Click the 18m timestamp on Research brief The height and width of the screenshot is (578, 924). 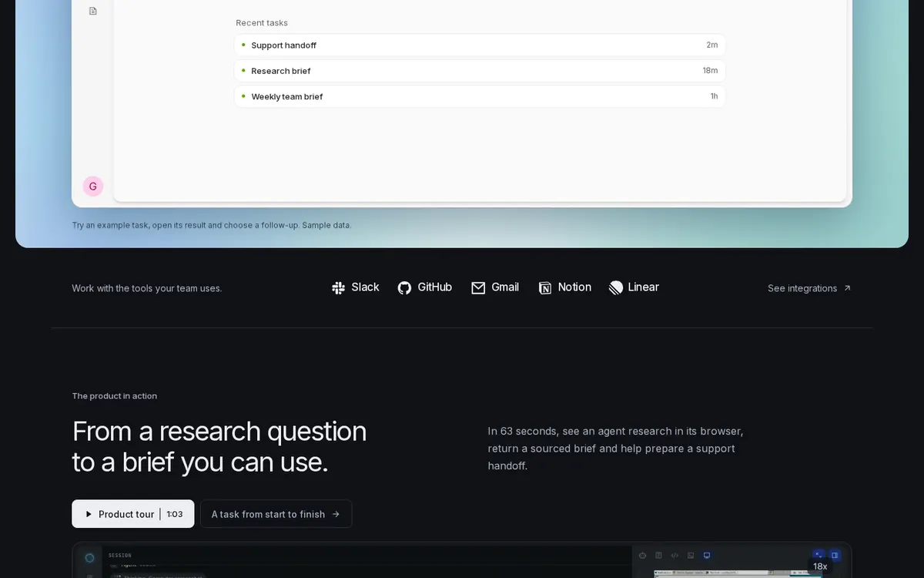pyautogui.click(x=710, y=70)
